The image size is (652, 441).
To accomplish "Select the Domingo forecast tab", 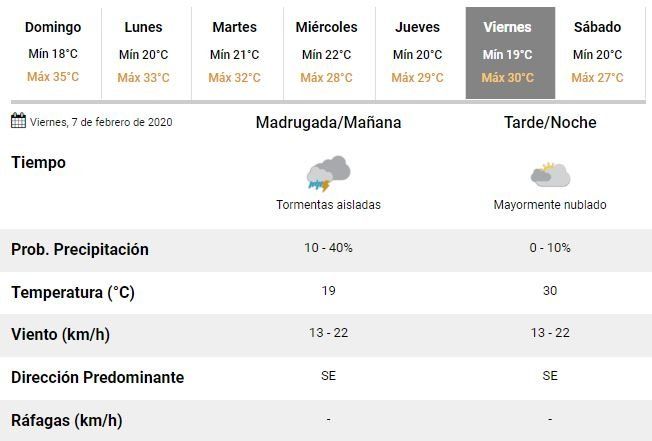I will click(x=53, y=52).
